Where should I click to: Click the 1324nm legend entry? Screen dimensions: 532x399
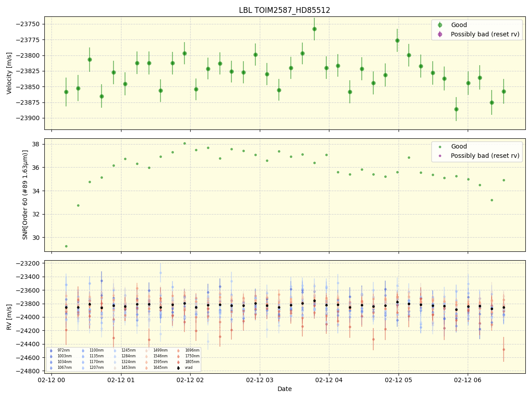[123, 362]
